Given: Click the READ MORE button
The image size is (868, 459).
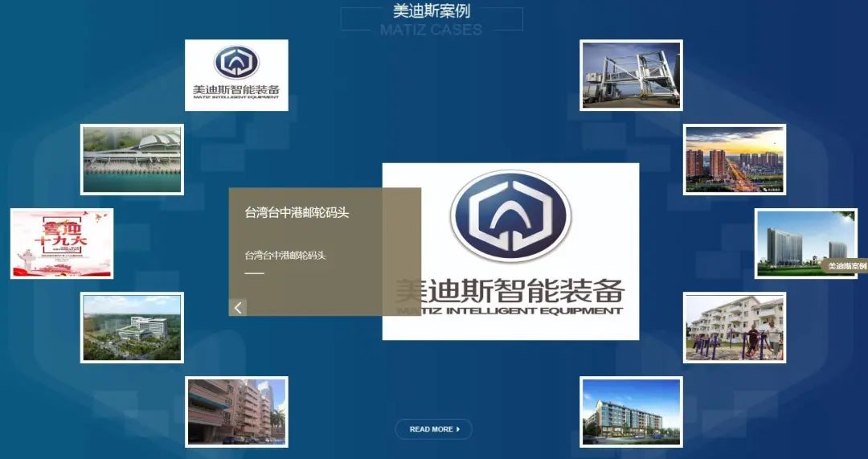Looking at the screenshot, I should pyautogui.click(x=433, y=429).
